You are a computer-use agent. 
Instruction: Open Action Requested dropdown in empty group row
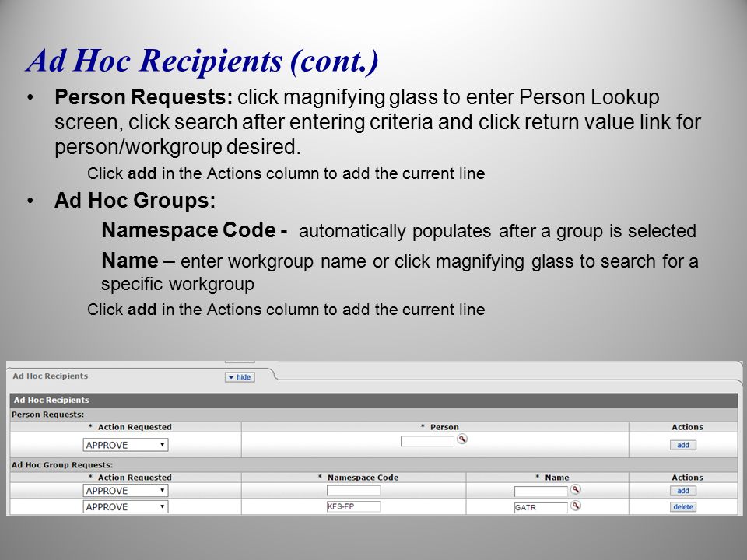click(x=125, y=491)
